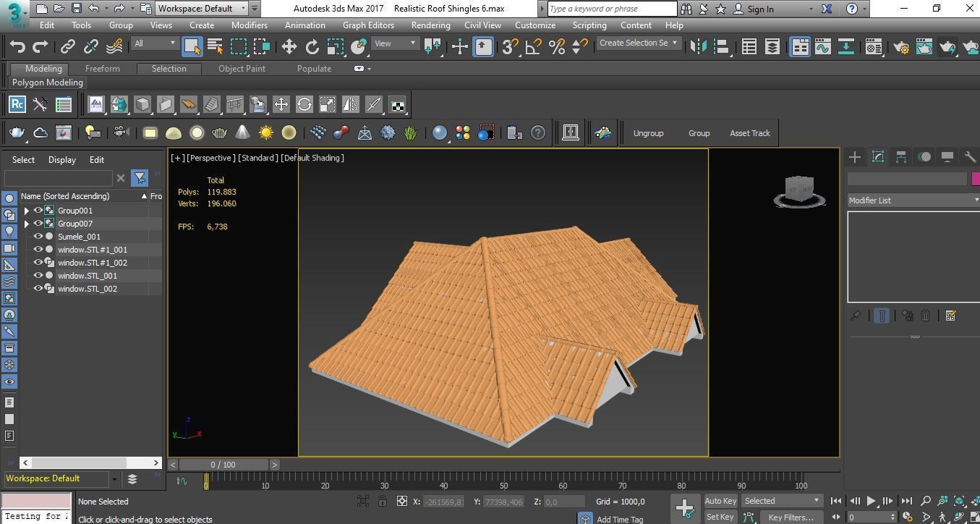This screenshot has height=524, width=980.
Task: Open the Utilities wrench panel tab
Action: coord(970,156)
